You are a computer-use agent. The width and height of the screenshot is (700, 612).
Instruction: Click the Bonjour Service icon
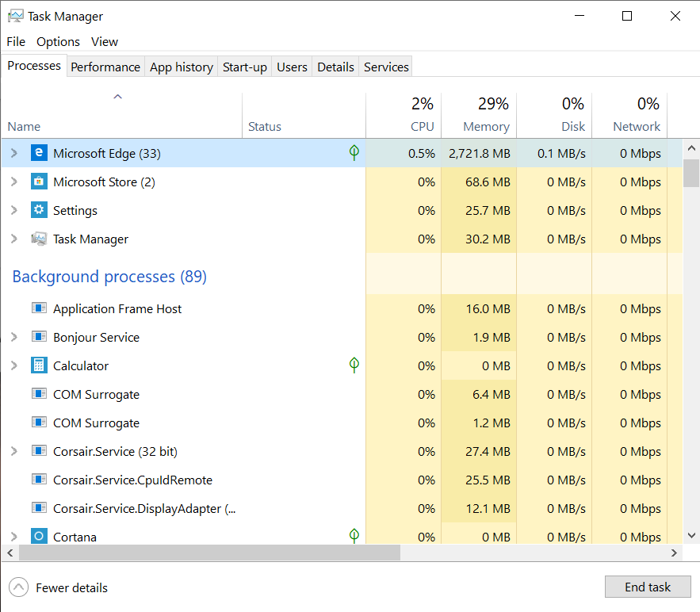[x=39, y=337]
